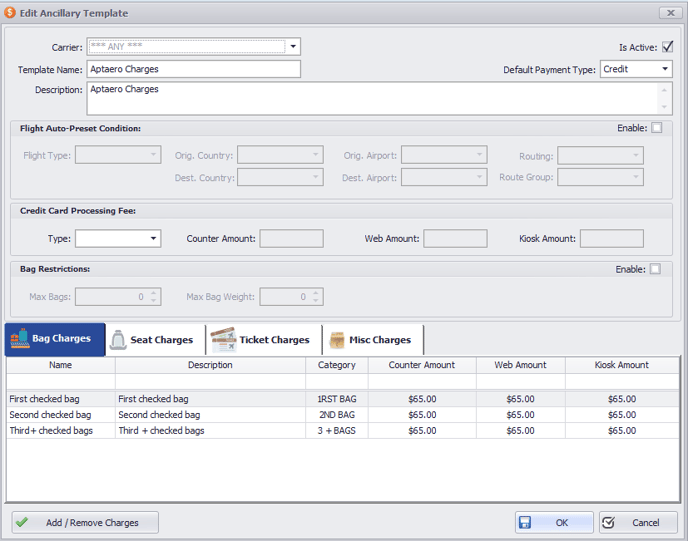Image resolution: width=688 pixels, height=541 pixels.
Task: Click the Template Name input field
Action: point(194,69)
